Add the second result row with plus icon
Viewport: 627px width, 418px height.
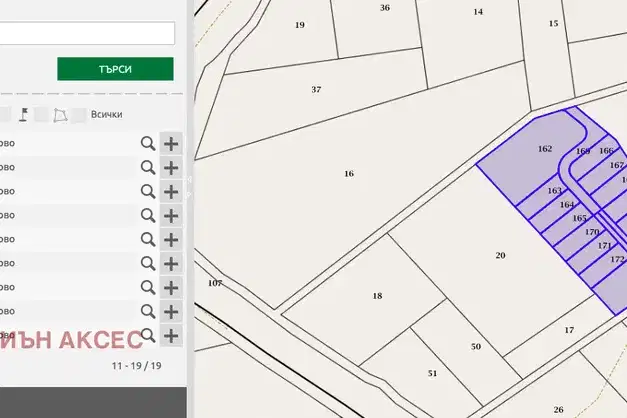[171, 168]
